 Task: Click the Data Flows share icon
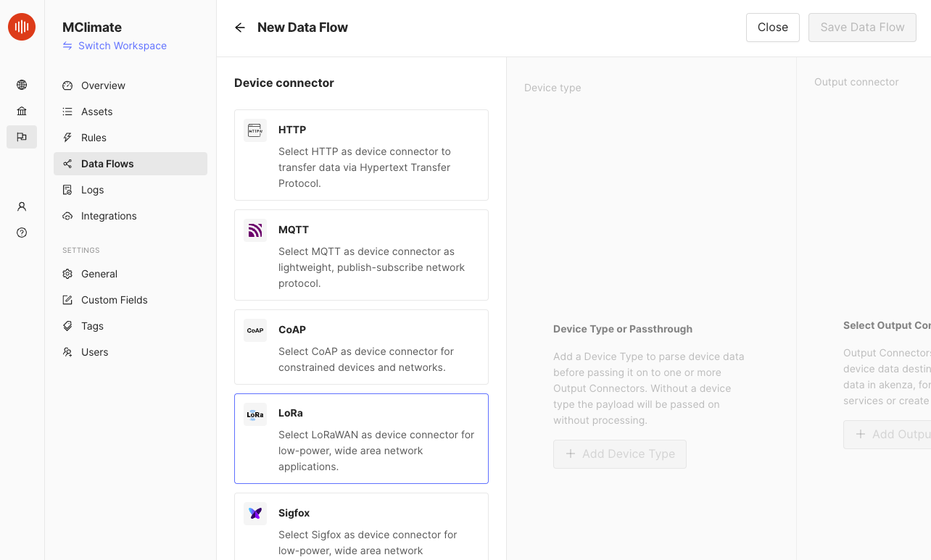pos(67,164)
